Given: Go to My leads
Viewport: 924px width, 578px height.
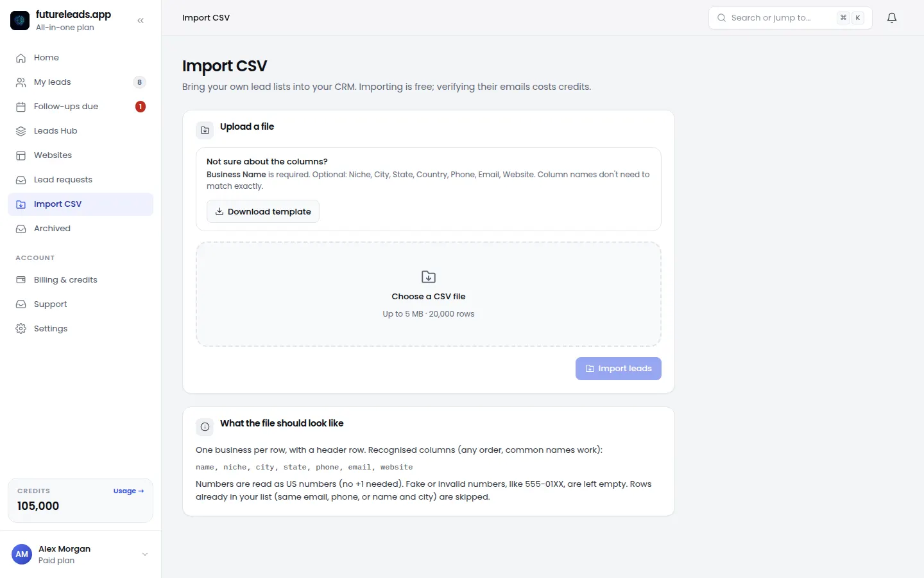Looking at the screenshot, I should click(80, 82).
